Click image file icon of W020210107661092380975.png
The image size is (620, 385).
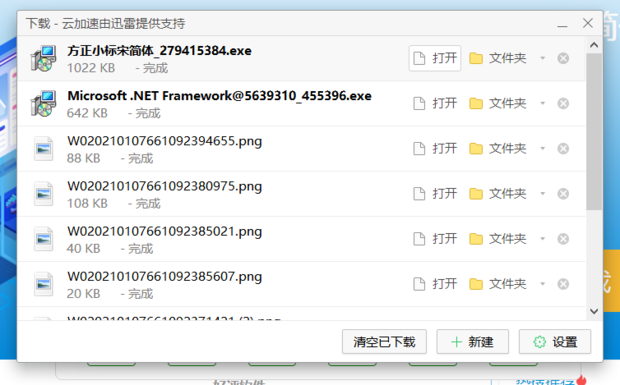(x=43, y=193)
